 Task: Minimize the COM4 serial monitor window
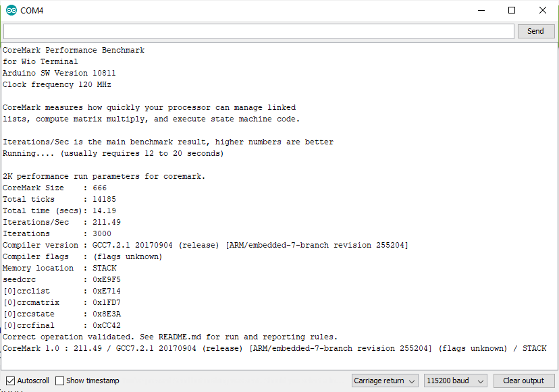pyautogui.click(x=481, y=11)
